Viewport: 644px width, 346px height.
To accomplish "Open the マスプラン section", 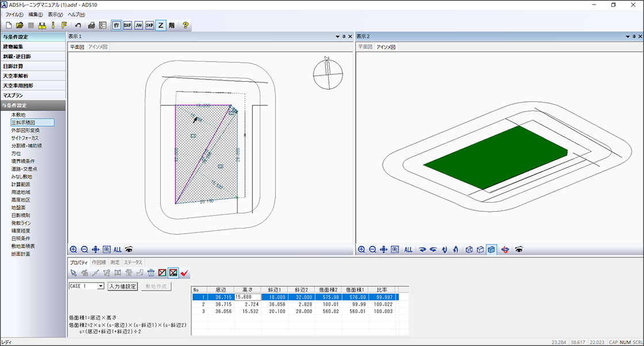I will pyautogui.click(x=33, y=96).
